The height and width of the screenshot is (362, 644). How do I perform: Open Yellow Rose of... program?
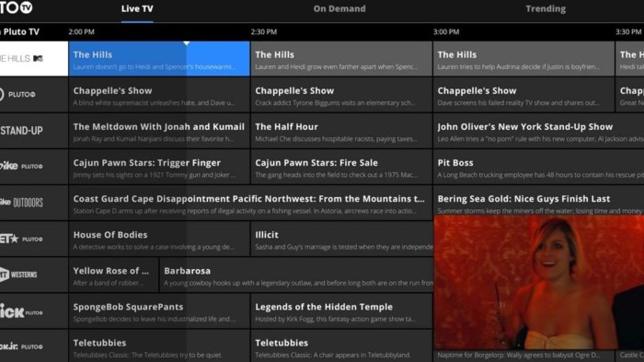point(113,274)
